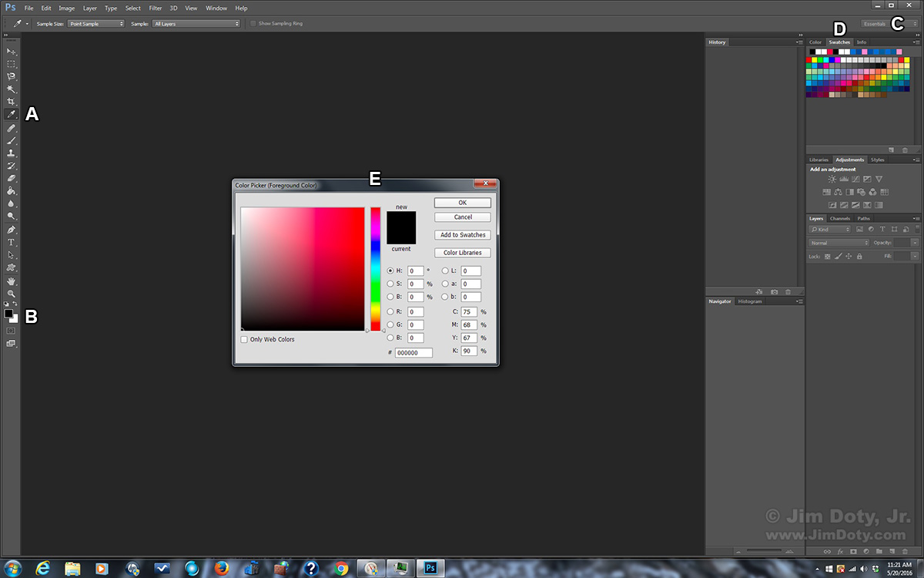Image resolution: width=924 pixels, height=578 pixels.
Task: Select the Eyedropper tool in the toolbox
Action: (12, 115)
